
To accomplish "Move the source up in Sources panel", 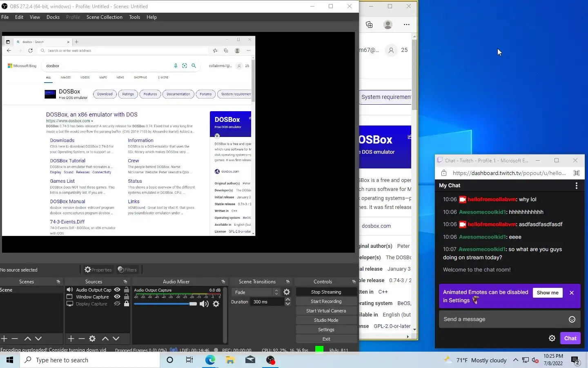I will click(x=105, y=339).
